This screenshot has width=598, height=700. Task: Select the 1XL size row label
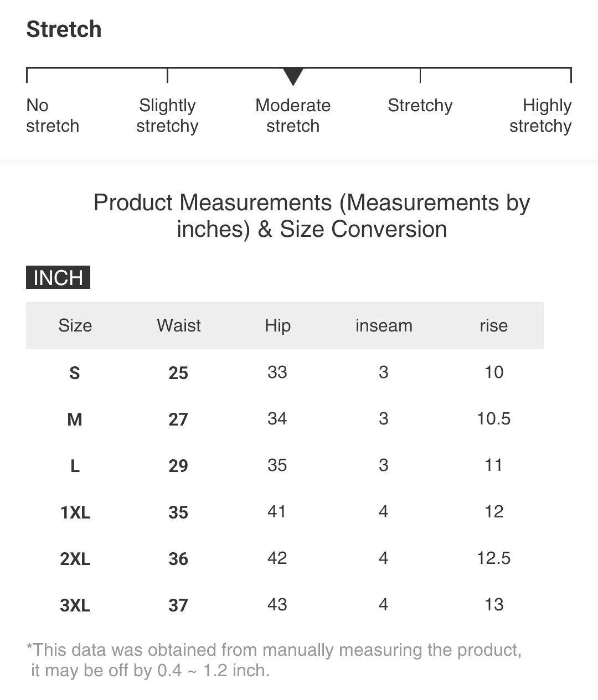pos(75,512)
